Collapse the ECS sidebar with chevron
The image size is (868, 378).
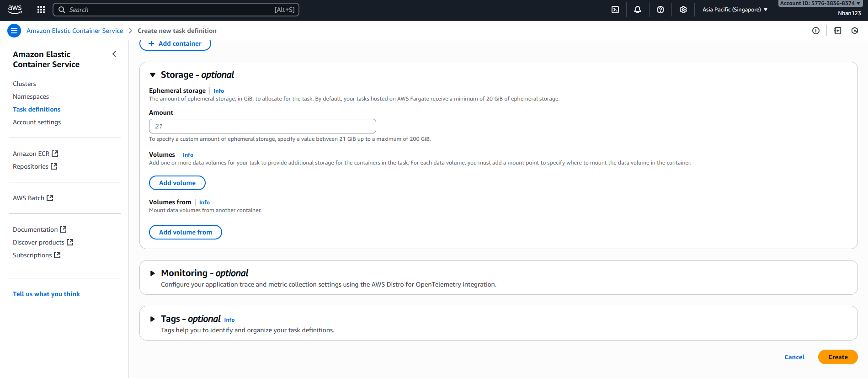click(x=114, y=54)
